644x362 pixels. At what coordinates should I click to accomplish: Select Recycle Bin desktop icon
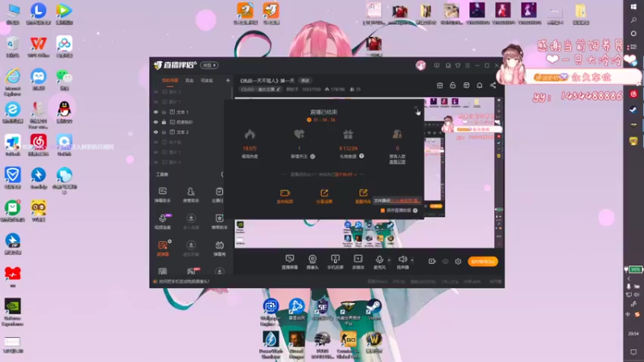tap(13, 46)
